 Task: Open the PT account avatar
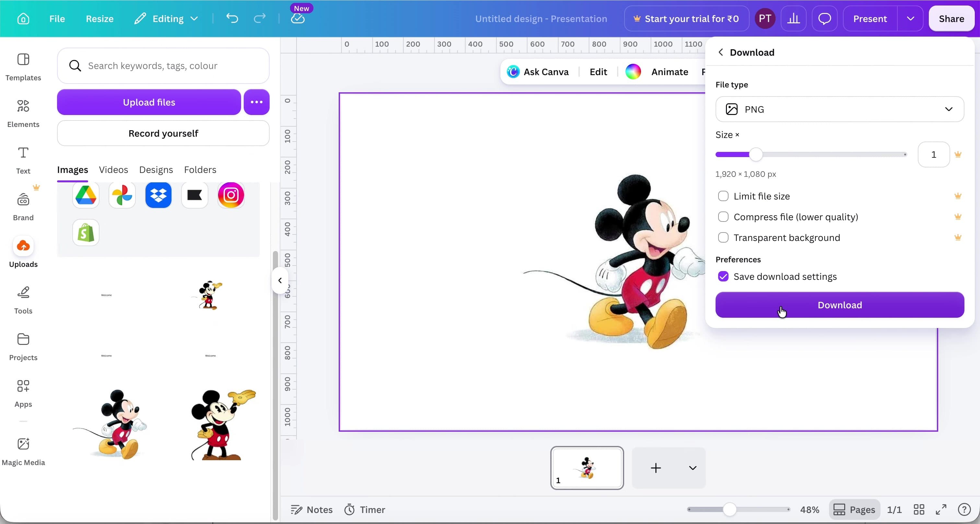pos(765,19)
